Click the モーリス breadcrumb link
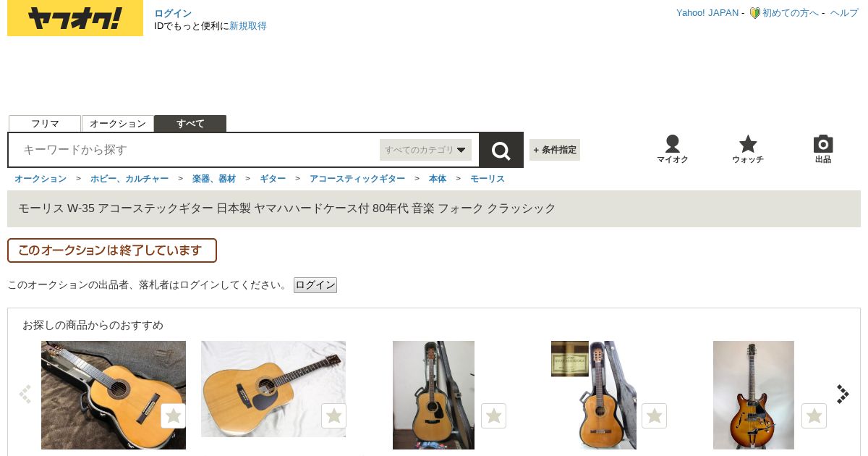The image size is (868, 456). coord(488,179)
